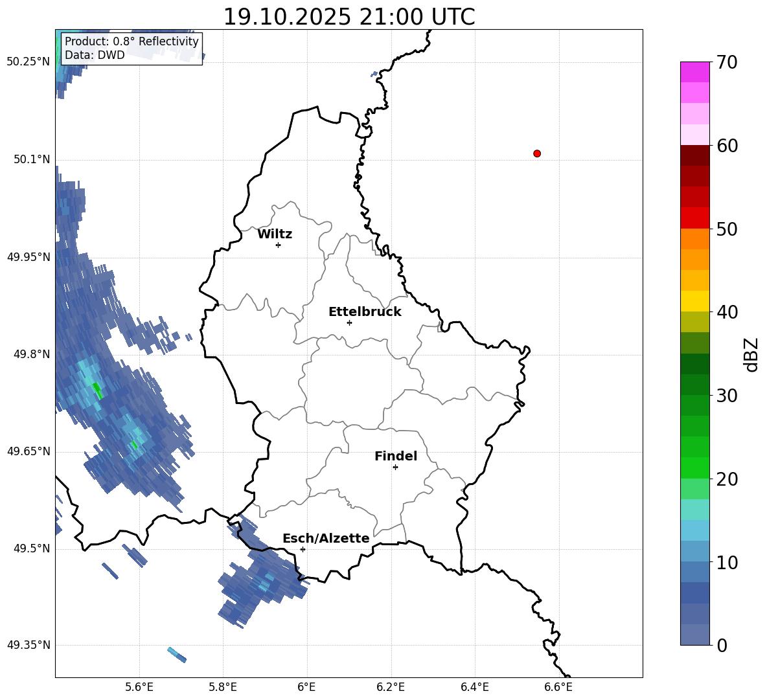Click the colorbar tick label 10
Viewport: 767px width, 700px height.
click(727, 563)
